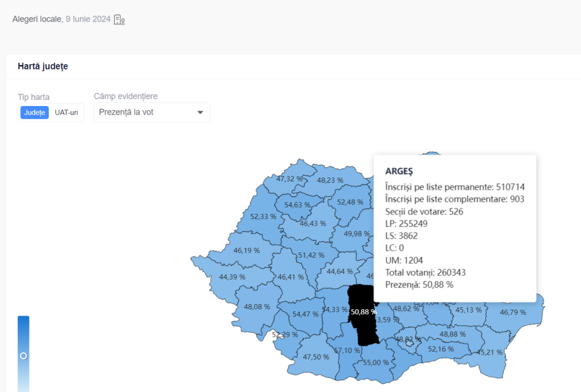
Task: Open the Câmp evidențiere dropdown
Action: click(151, 112)
